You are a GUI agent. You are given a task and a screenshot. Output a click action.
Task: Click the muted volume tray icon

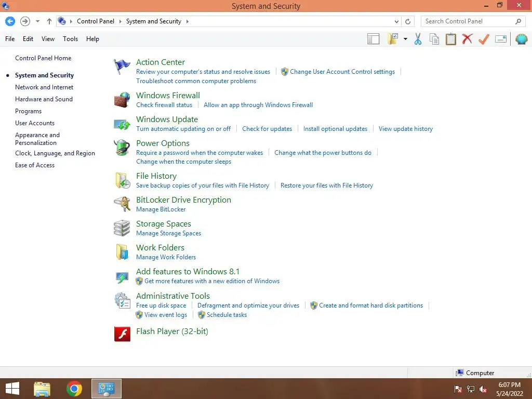tap(483, 389)
